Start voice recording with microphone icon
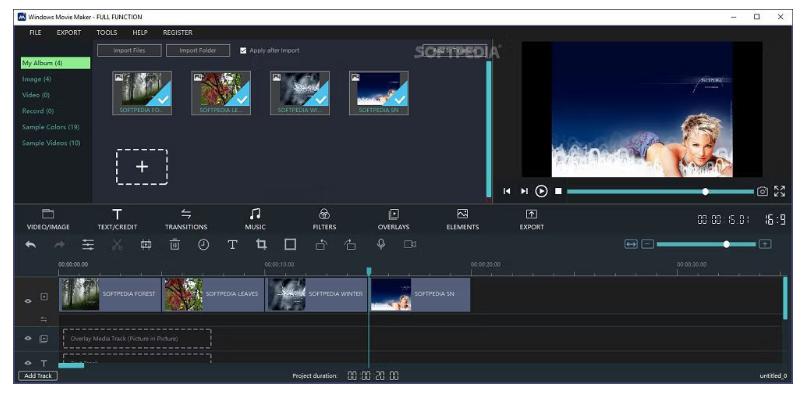806x400 pixels. (381, 245)
